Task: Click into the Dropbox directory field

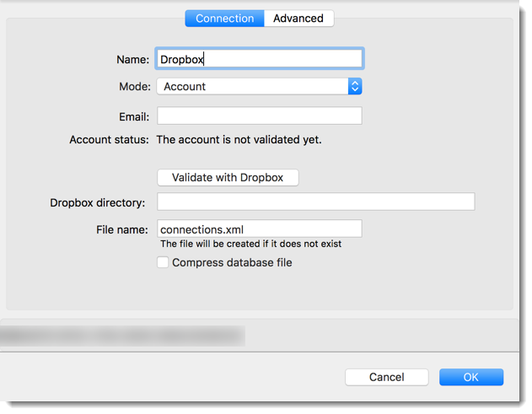Action: 316,202
